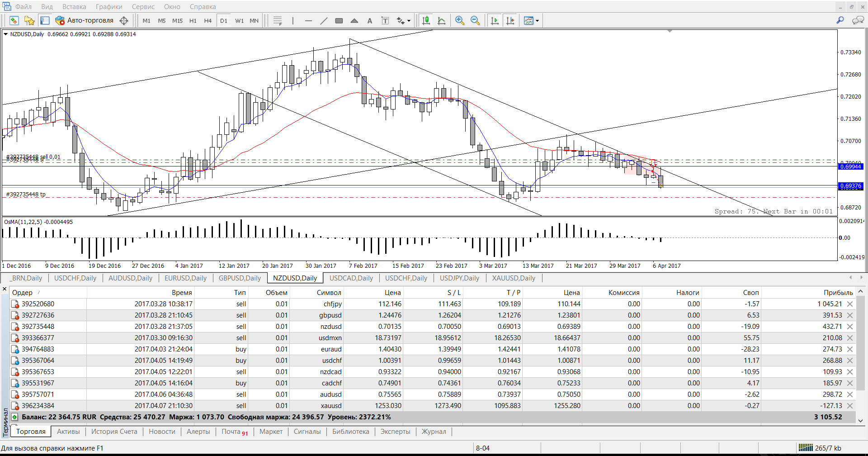Toggle the Авто-торговля auto-trading button
Viewport: 868px width, 456px height.
pos(85,20)
